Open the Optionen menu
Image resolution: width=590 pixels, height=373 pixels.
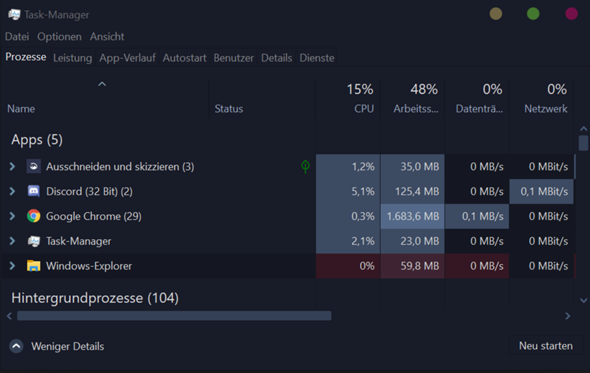coord(59,37)
